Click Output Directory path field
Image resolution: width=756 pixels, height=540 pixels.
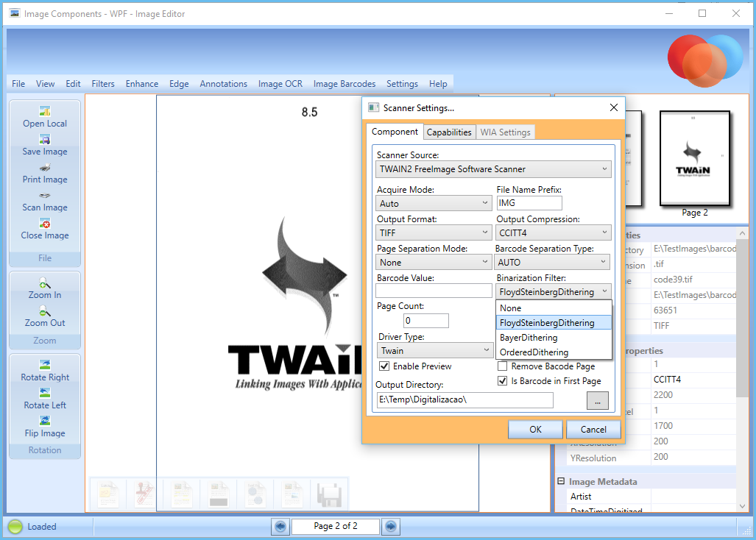coord(464,399)
